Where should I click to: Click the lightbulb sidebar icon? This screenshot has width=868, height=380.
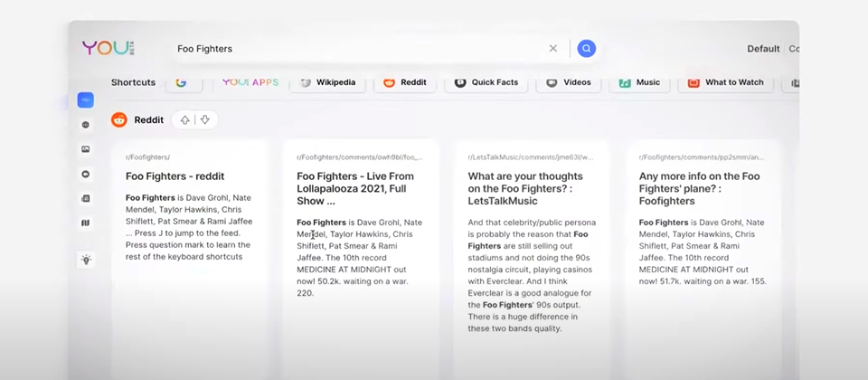tap(87, 260)
